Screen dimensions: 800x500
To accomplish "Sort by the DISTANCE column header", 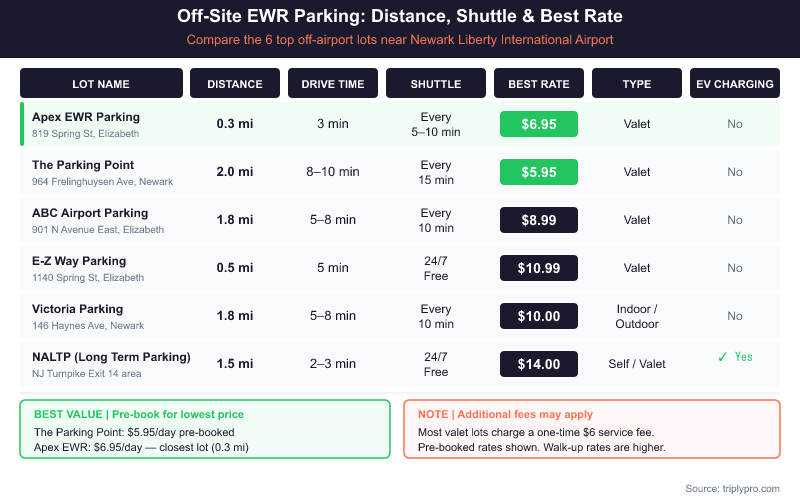I will pyautogui.click(x=235, y=84).
